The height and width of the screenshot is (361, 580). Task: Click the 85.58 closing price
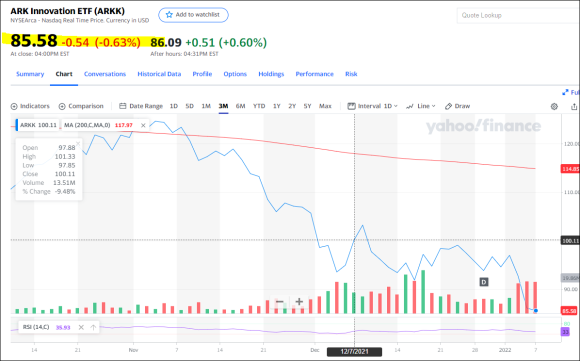tap(34, 41)
